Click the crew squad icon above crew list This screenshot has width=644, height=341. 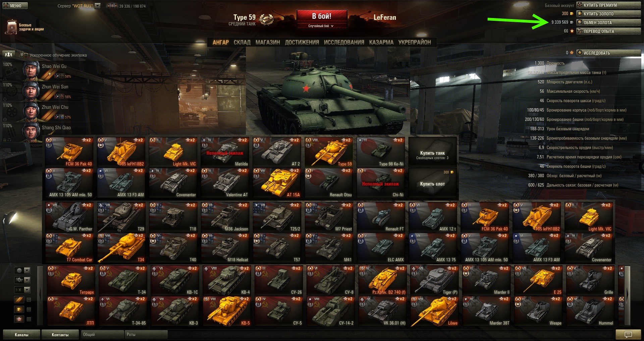coord(8,54)
